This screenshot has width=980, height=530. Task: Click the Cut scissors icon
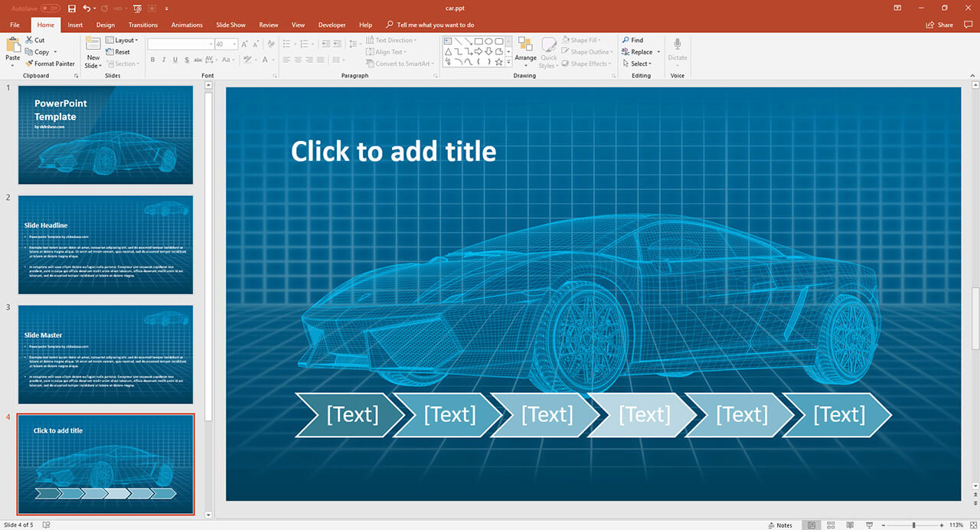(30, 40)
